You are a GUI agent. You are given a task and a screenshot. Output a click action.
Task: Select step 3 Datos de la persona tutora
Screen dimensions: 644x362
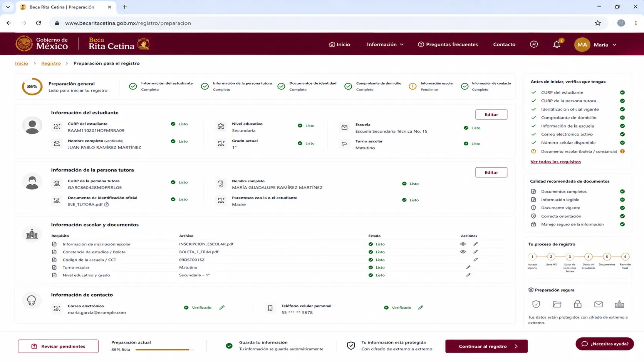[570, 257]
